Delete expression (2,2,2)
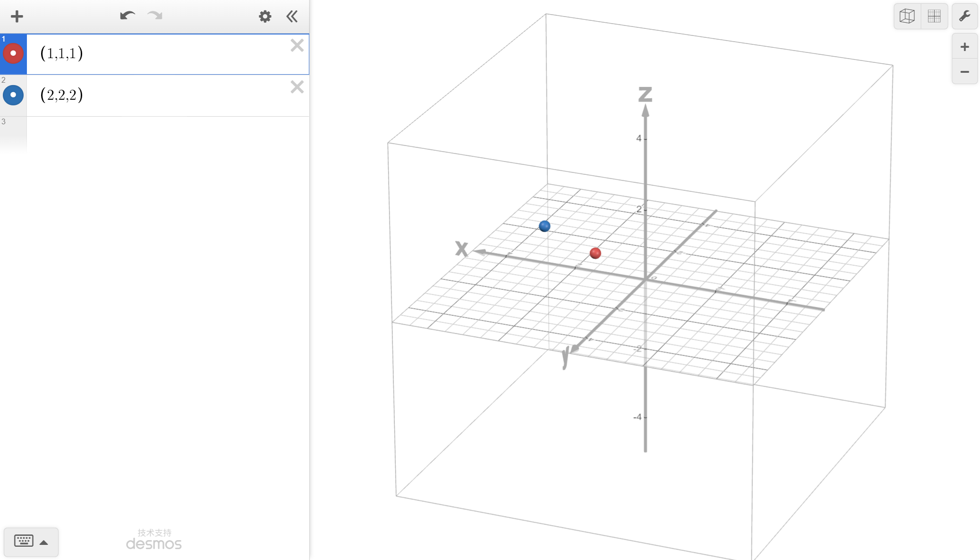The height and width of the screenshot is (560, 980). tap(297, 87)
